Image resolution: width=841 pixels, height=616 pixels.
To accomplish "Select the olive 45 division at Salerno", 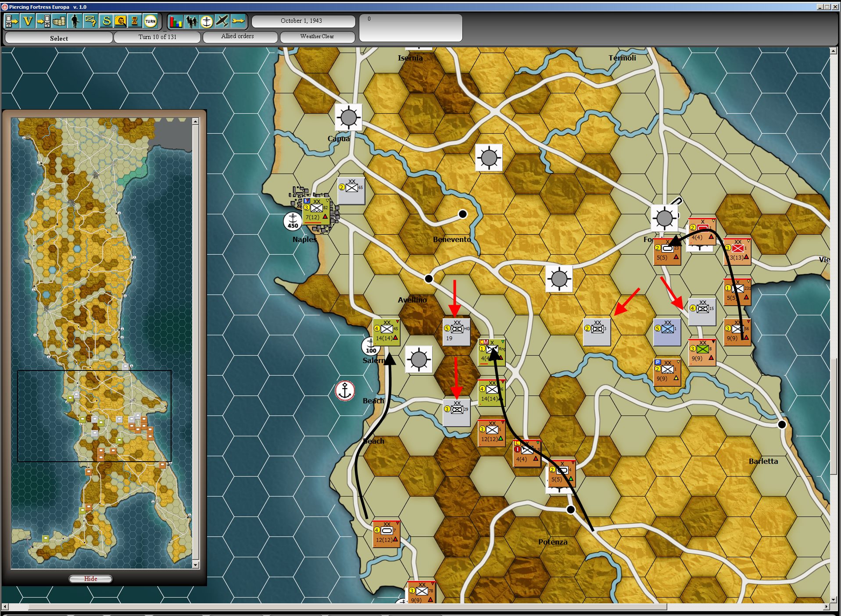I will pos(387,332).
